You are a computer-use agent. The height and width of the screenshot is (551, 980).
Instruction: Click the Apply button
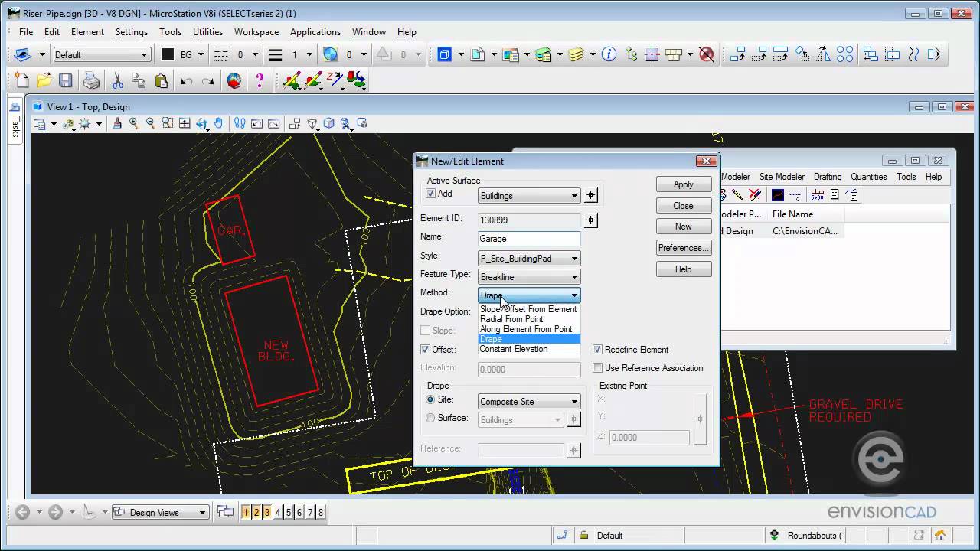(683, 184)
